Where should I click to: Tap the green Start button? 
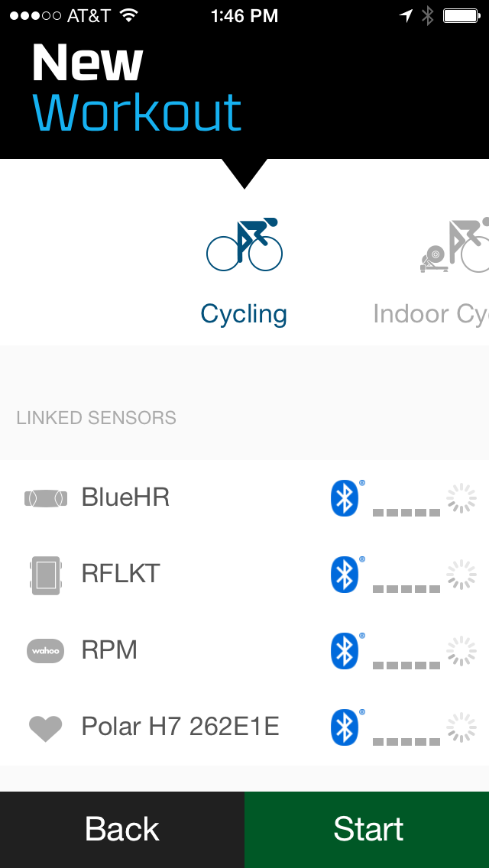pyautogui.click(x=367, y=829)
